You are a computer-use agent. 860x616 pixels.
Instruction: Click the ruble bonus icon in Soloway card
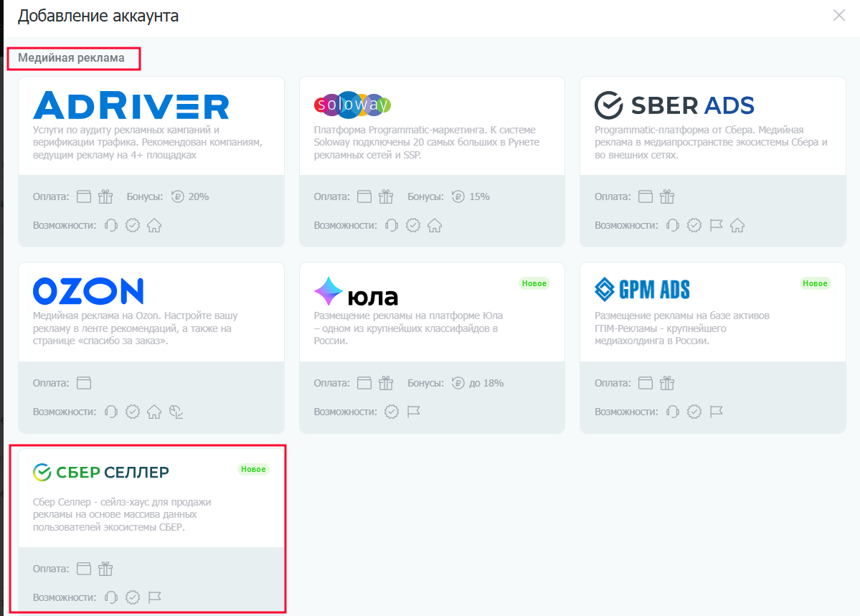(x=458, y=196)
